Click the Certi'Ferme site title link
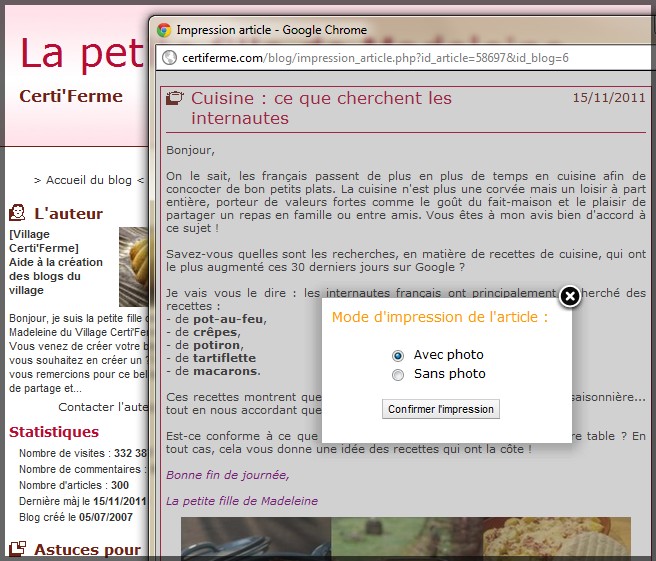Screen dimensions: 656x561 [71, 97]
